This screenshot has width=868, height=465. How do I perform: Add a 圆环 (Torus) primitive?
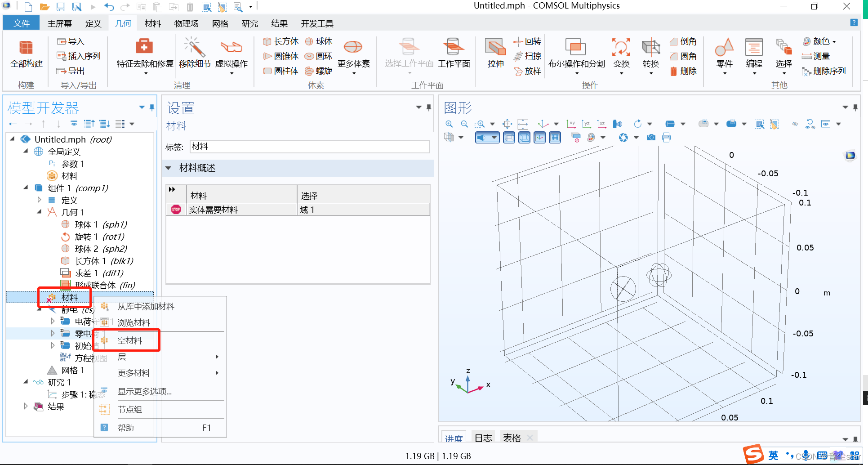(x=319, y=56)
